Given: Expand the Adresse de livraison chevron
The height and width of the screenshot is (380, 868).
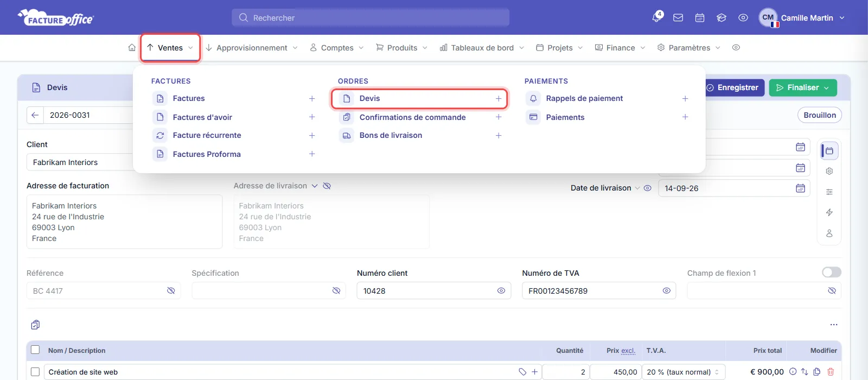Looking at the screenshot, I should click(x=314, y=186).
